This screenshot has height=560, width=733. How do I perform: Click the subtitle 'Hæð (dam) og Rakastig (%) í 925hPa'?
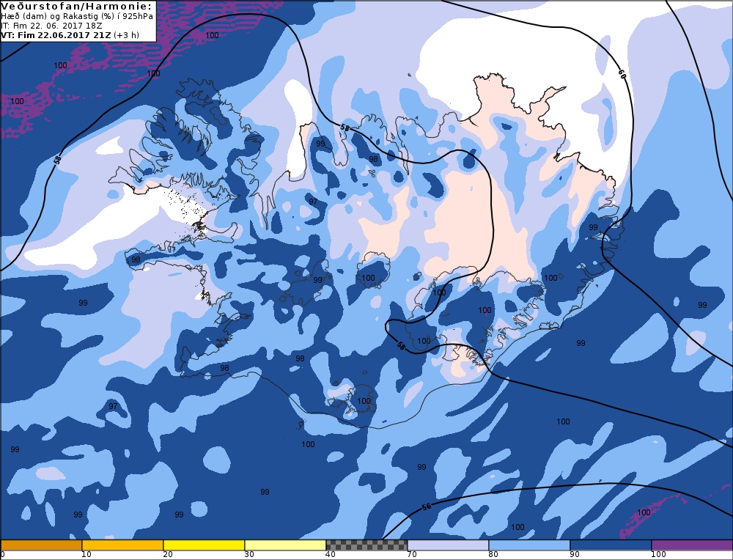(x=77, y=16)
